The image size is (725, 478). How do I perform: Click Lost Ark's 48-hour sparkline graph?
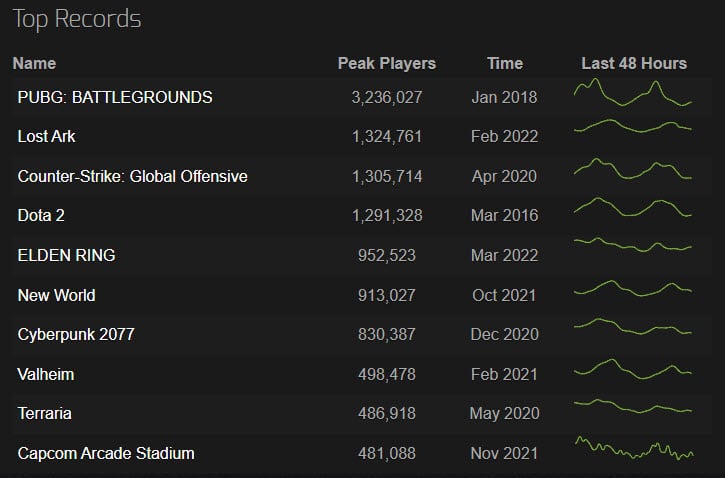click(x=633, y=126)
